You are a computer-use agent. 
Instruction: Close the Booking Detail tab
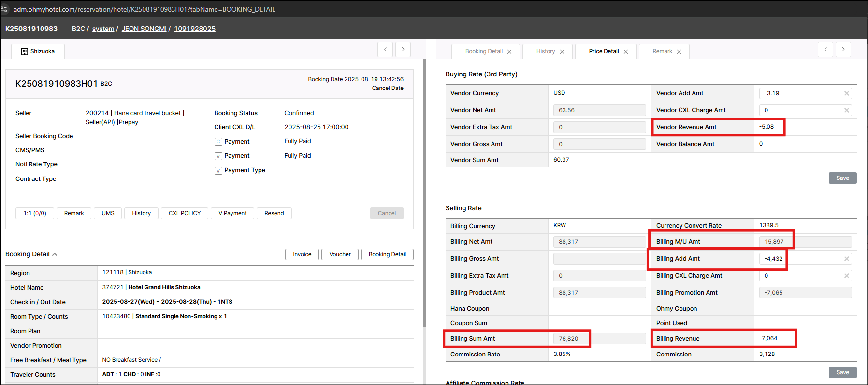point(509,52)
